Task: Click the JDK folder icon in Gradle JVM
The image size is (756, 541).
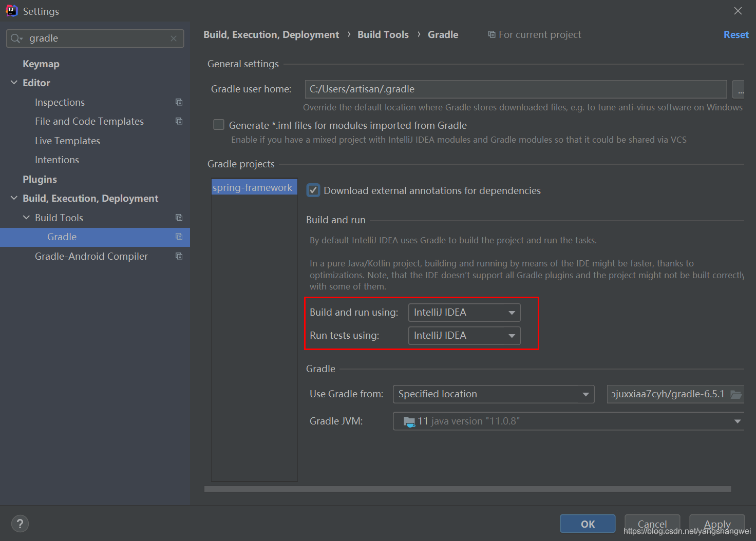Action: click(x=409, y=421)
